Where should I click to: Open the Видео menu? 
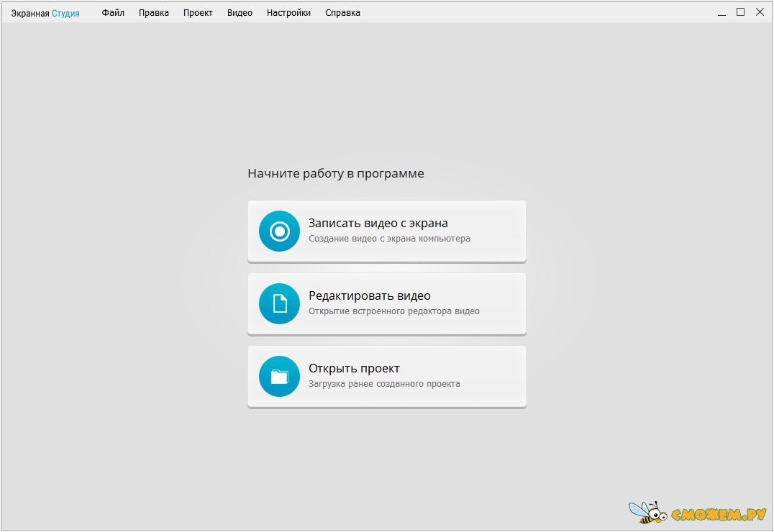coord(240,13)
